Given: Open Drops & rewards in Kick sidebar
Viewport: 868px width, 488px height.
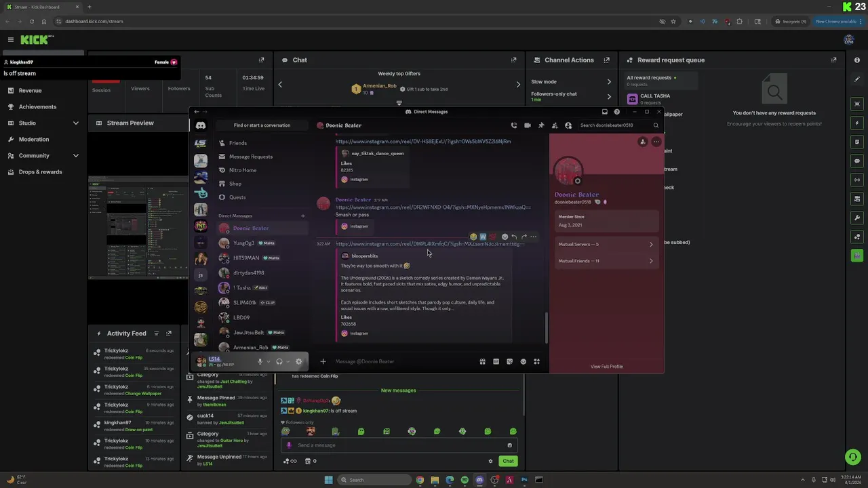Looking at the screenshot, I should pos(40,171).
